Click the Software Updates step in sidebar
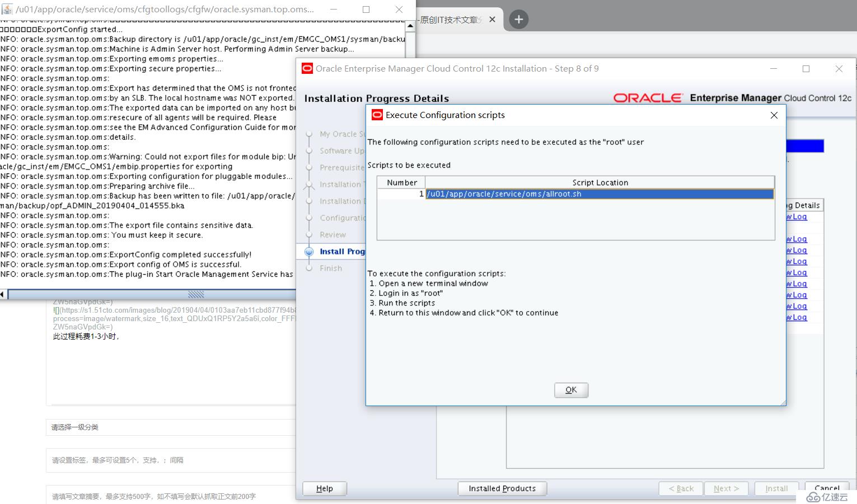 pyautogui.click(x=342, y=151)
